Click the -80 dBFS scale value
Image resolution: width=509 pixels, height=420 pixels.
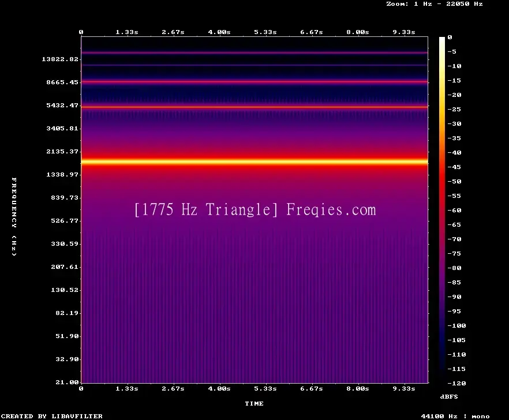click(x=454, y=268)
